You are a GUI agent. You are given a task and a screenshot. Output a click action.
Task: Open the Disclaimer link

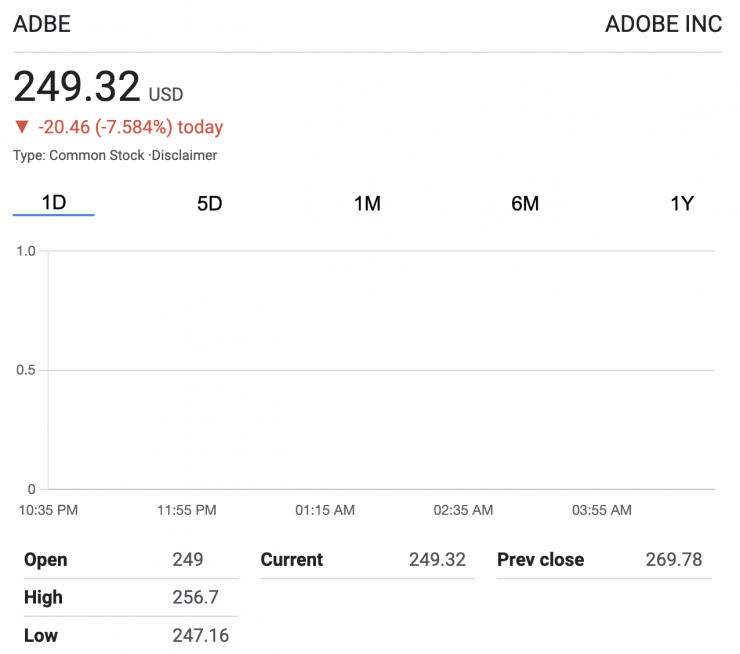[185, 155]
